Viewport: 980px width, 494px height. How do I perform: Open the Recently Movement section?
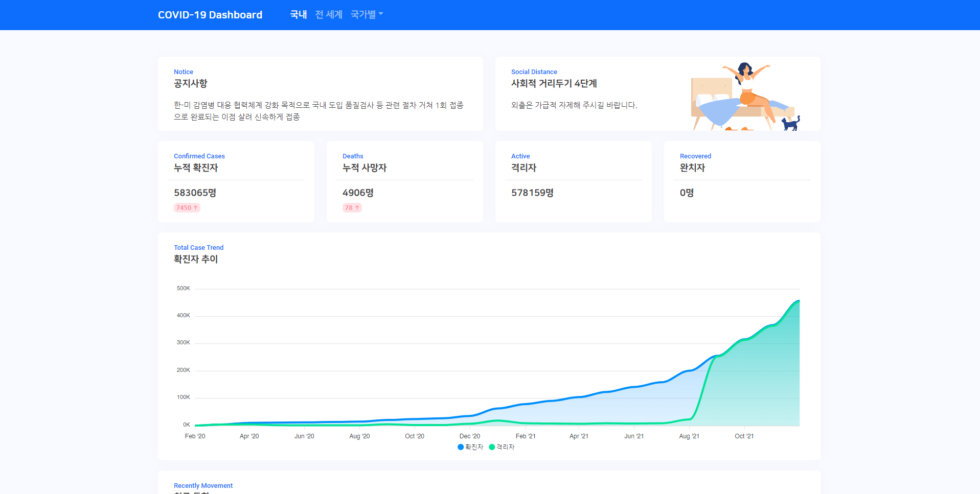pos(203,485)
